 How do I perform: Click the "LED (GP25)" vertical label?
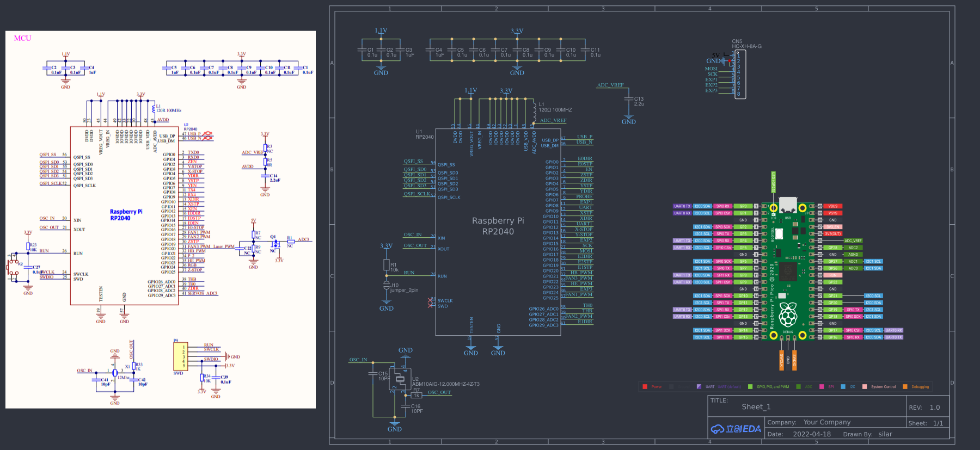773,182
